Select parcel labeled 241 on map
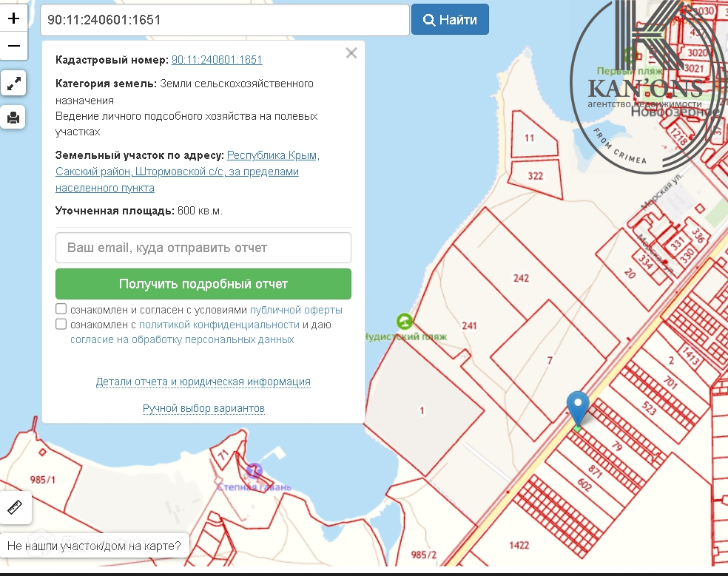This screenshot has width=728, height=576. 469,326
